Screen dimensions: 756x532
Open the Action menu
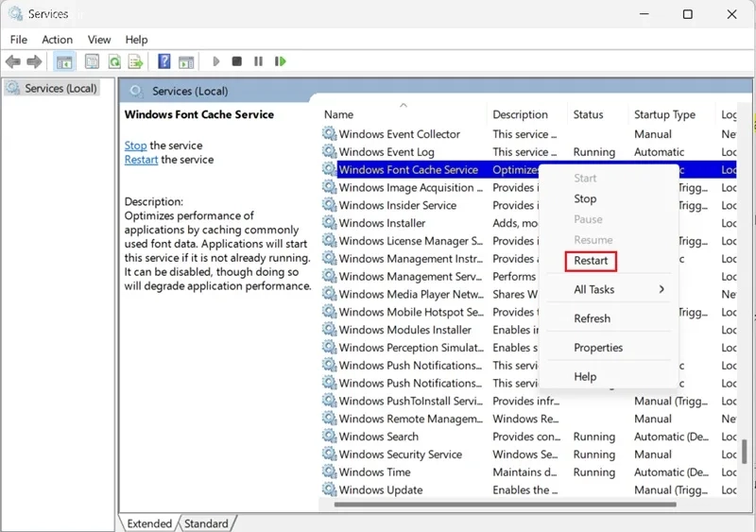[58, 40]
